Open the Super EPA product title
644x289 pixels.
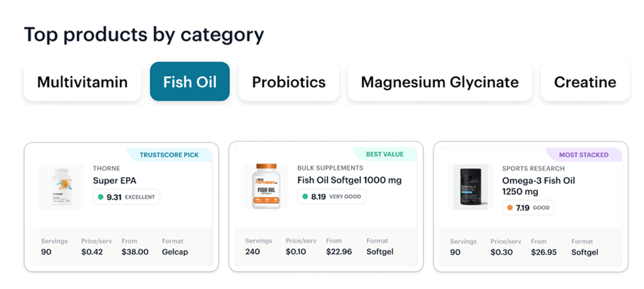[x=114, y=180]
